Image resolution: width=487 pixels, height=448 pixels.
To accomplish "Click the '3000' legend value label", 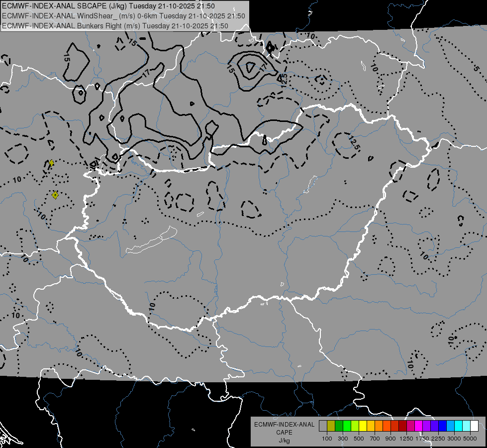I will point(454,439).
